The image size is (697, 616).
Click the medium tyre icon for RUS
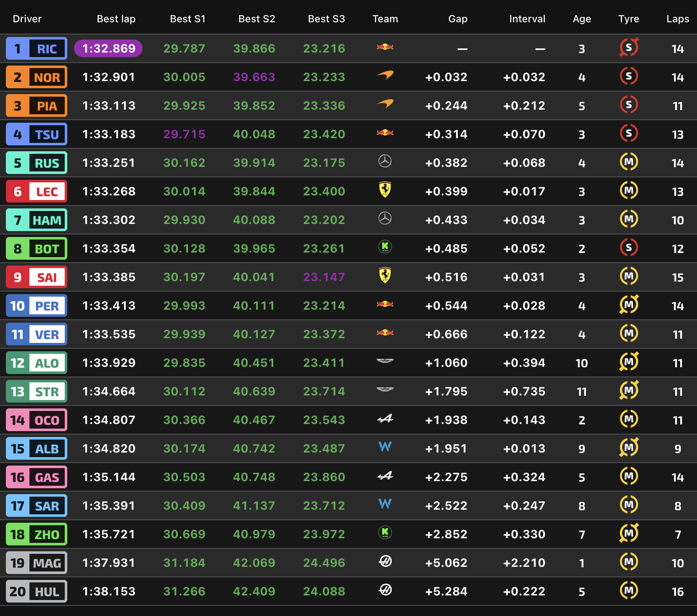click(x=628, y=162)
